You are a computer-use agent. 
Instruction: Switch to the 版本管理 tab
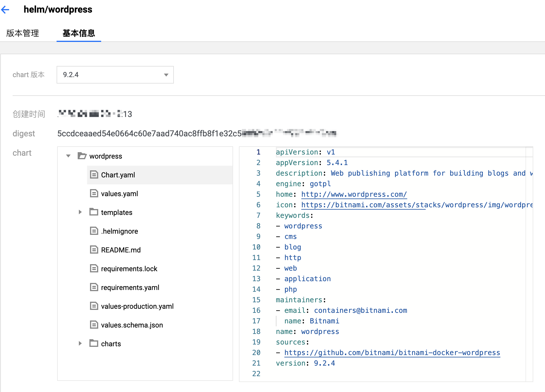click(x=23, y=33)
